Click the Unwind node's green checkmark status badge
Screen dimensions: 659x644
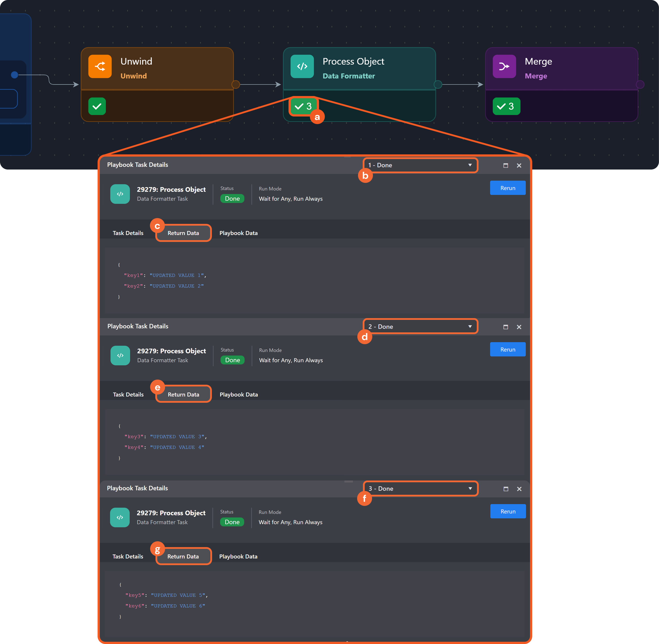(x=97, y=106)
